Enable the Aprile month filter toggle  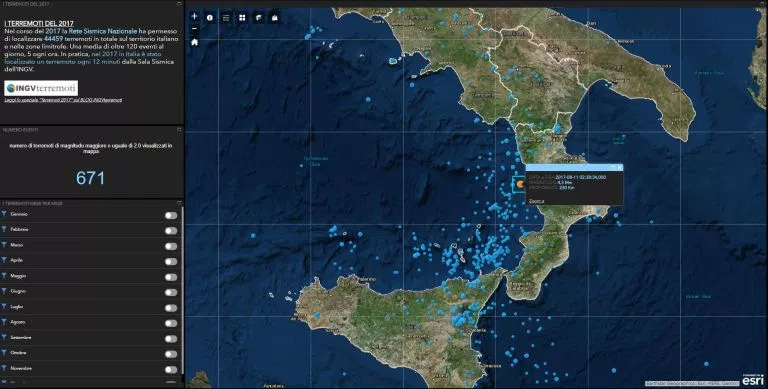(x=170, y=262)
